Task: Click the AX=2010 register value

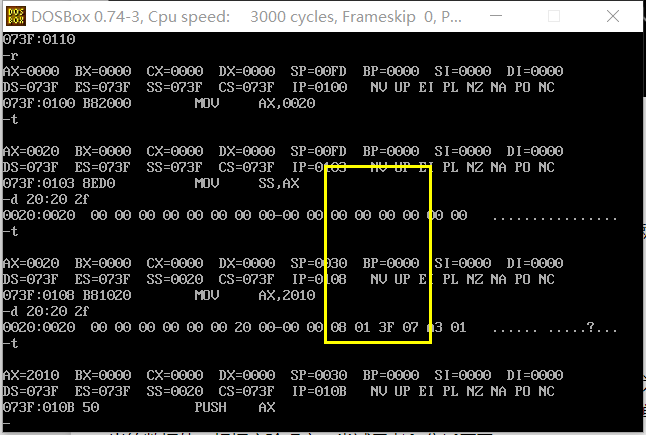Action: [31, 375]
